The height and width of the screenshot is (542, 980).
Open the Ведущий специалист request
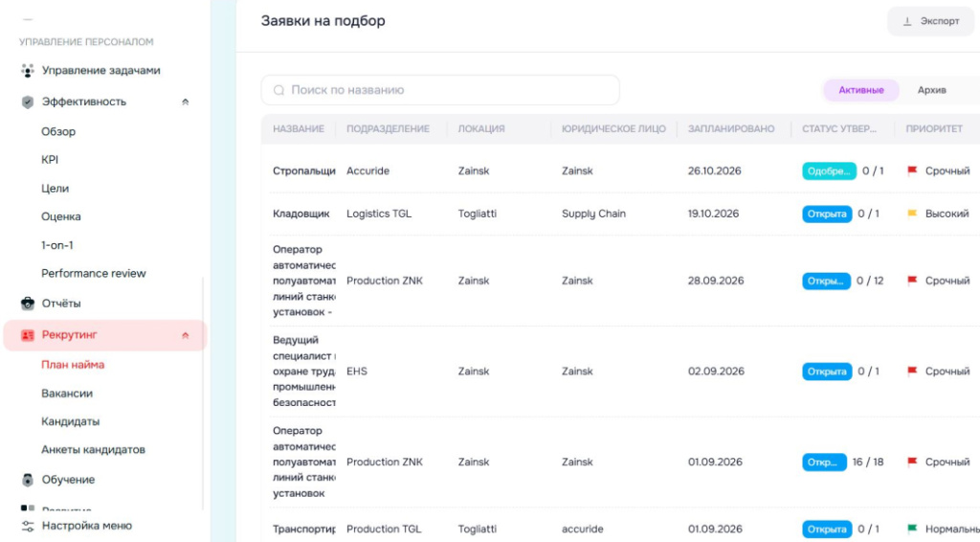[303, 372]
